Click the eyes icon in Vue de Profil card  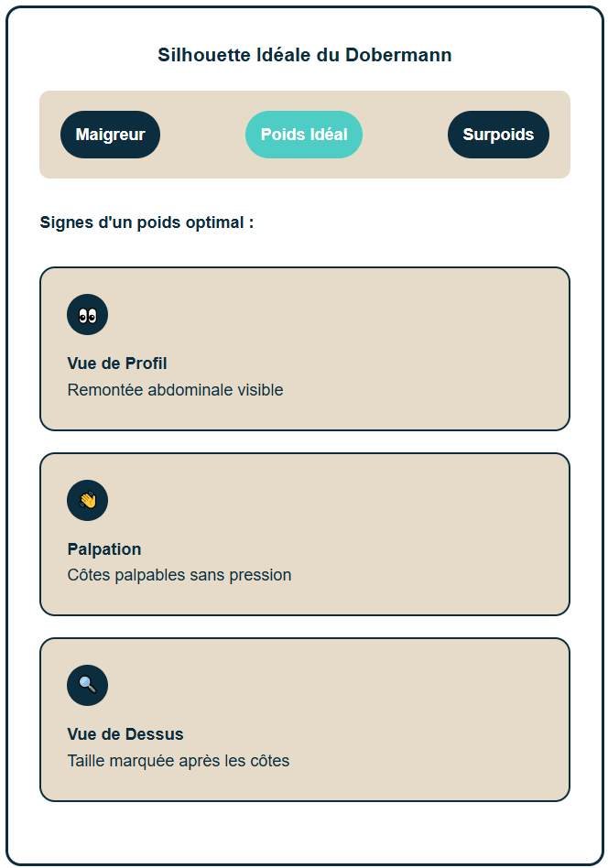(x=88, y=316)
